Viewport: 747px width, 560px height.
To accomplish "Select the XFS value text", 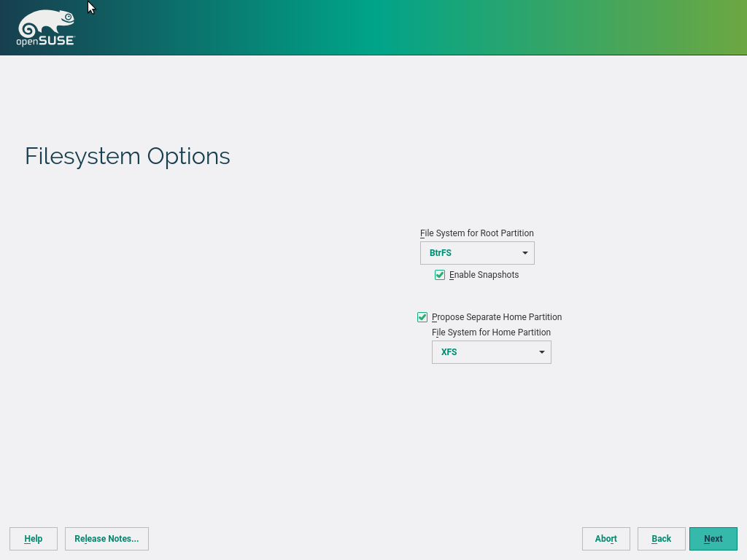I will coord(449,352).
